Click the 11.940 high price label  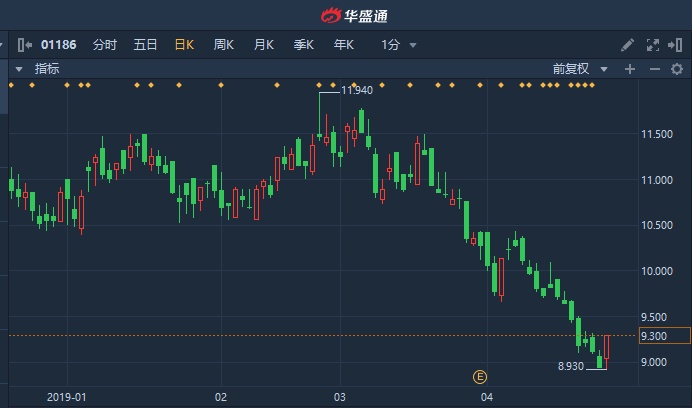click(357, 91)
